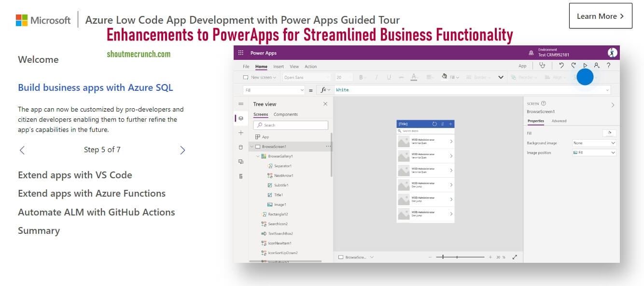
Task: Click the Redo arrow icon
Action: tap(574, 66)
